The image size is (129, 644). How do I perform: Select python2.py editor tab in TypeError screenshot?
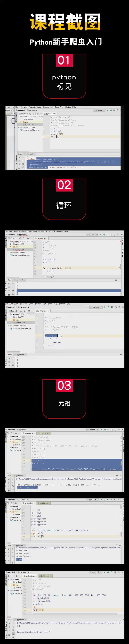click(50, 114)
